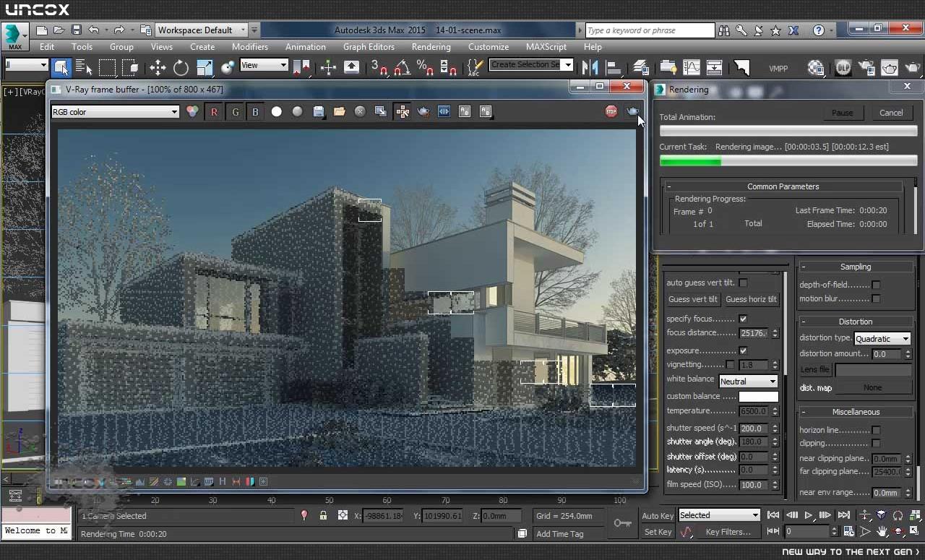The width and height of the screenshot is (925, 560).
Task: Toggle the blue channel in frame buffer
Action: tap(255, 111)
